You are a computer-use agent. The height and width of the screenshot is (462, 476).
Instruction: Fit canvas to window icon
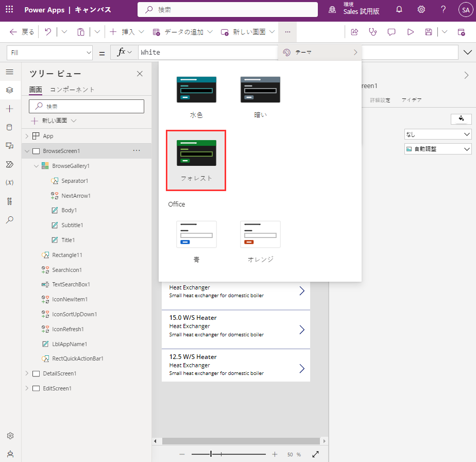pyautogui.click(x=315, y=454)
